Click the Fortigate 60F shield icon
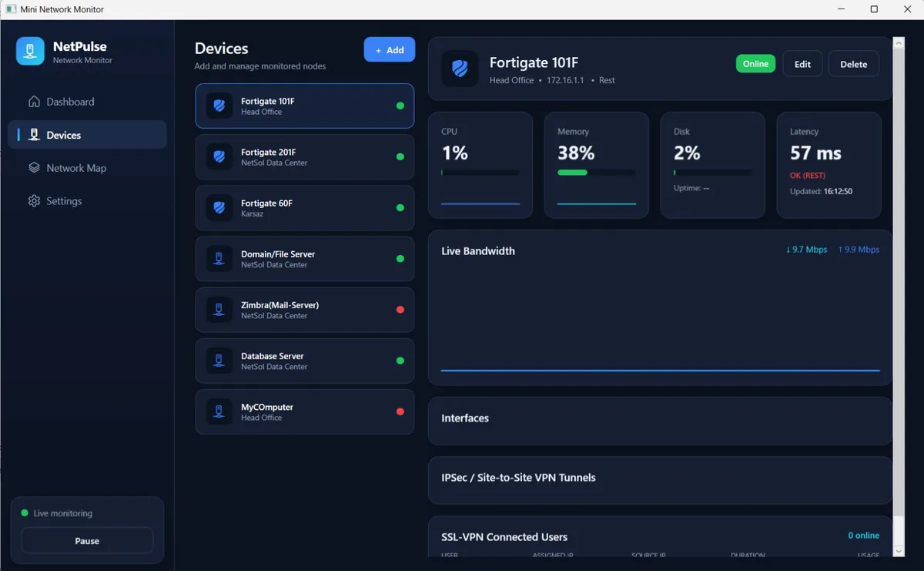Screen dimensions: 924x571 click(219, 208)
